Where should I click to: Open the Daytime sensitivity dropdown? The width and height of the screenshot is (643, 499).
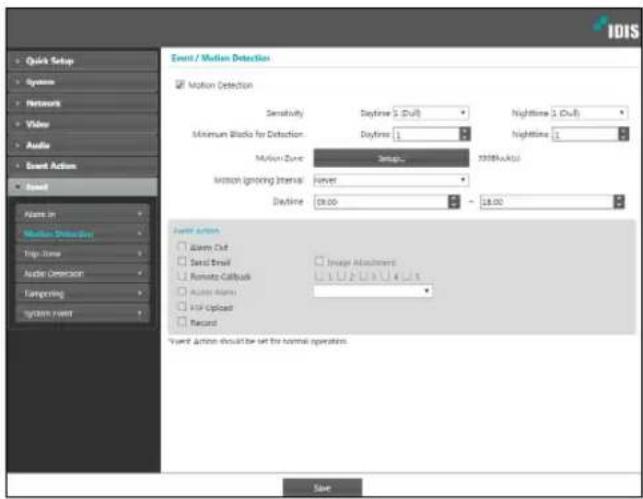point(431,113)
